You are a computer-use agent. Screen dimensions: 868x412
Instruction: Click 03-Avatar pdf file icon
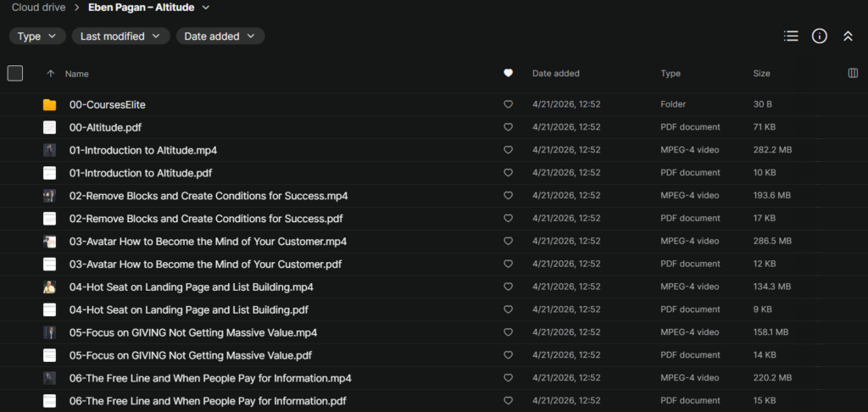50,264
